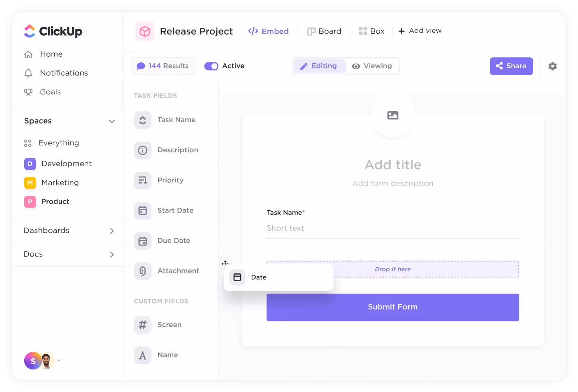The image size is (578, 392).
Task: Click the Notifications bell icon
Action: (x=28, y=73)
